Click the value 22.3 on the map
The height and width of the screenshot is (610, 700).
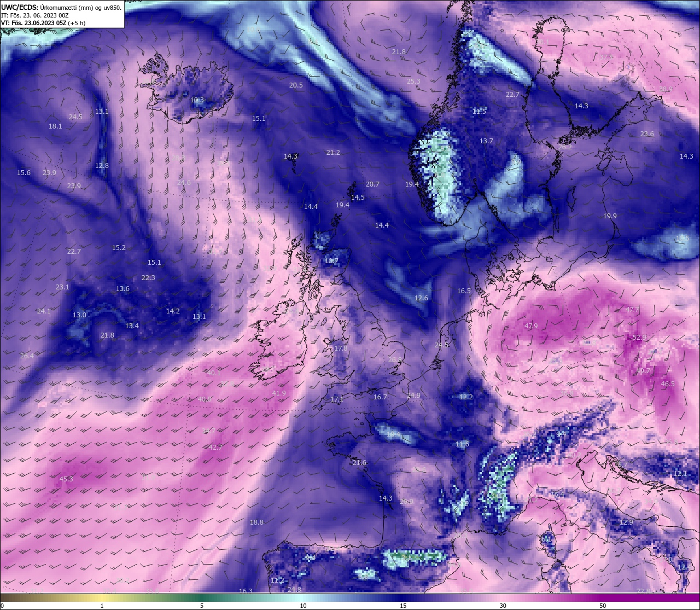(148, 278)
